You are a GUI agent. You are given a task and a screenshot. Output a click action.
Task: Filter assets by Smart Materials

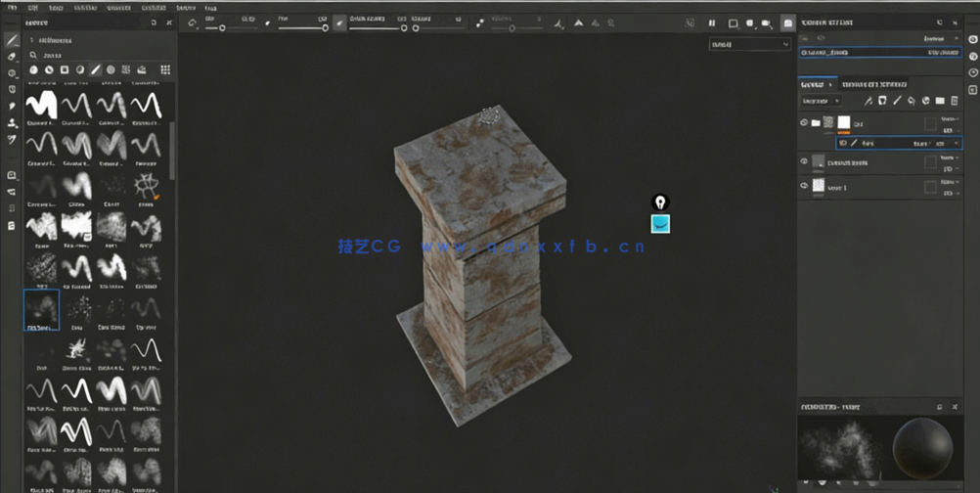(x=49, y=70)
